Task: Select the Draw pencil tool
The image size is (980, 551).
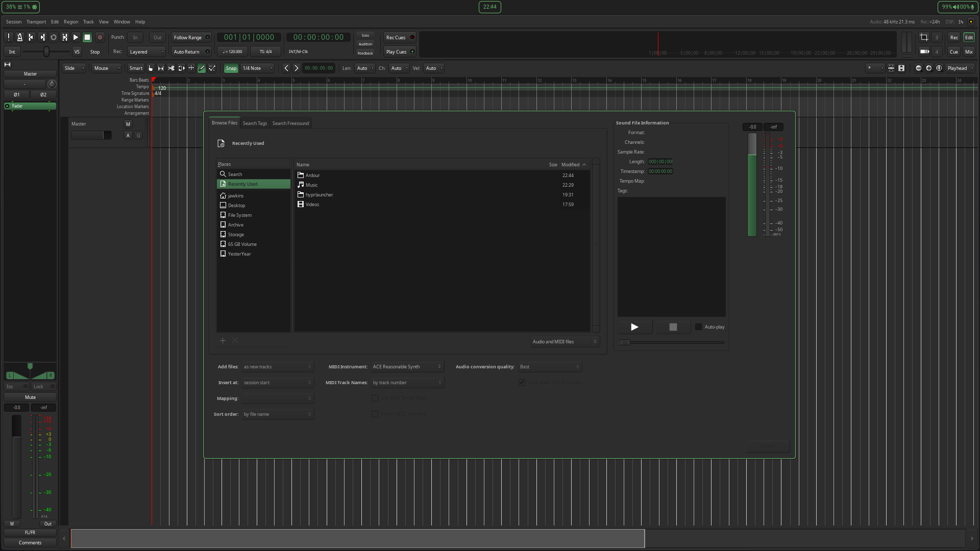Action: [x=202, y=68]
